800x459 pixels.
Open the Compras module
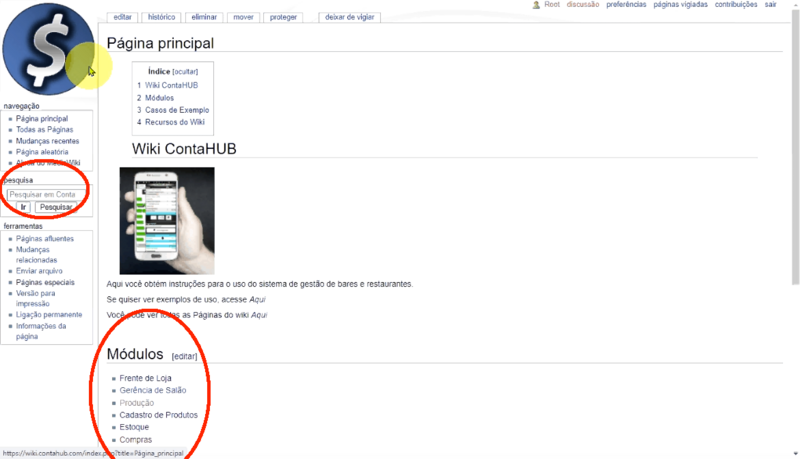coord(136,440)
